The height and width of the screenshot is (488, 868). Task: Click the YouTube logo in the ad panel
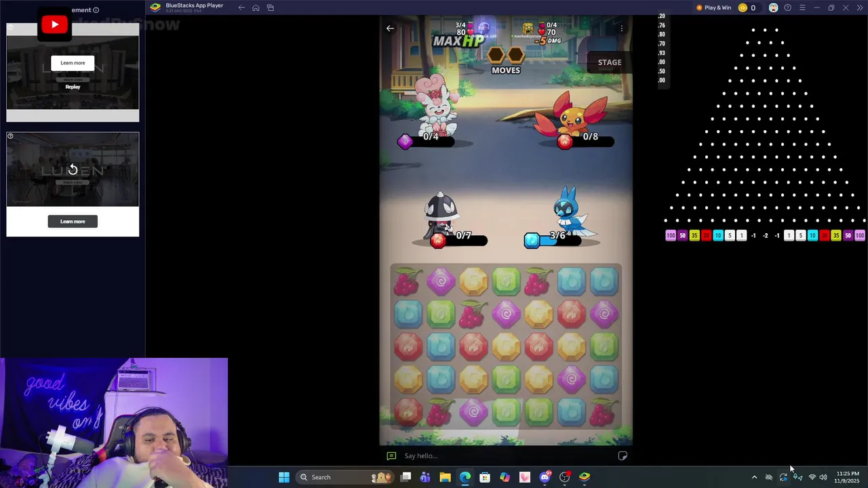coord(54,25)
